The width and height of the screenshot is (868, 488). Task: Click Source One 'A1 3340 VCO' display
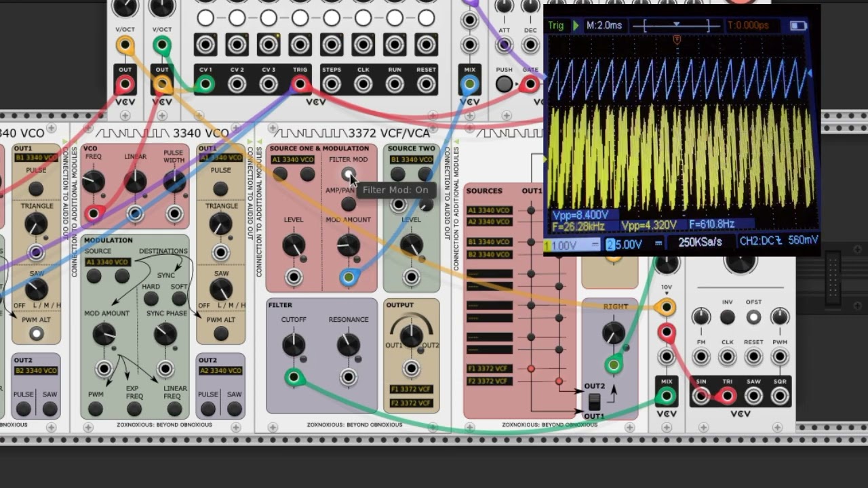292,160
